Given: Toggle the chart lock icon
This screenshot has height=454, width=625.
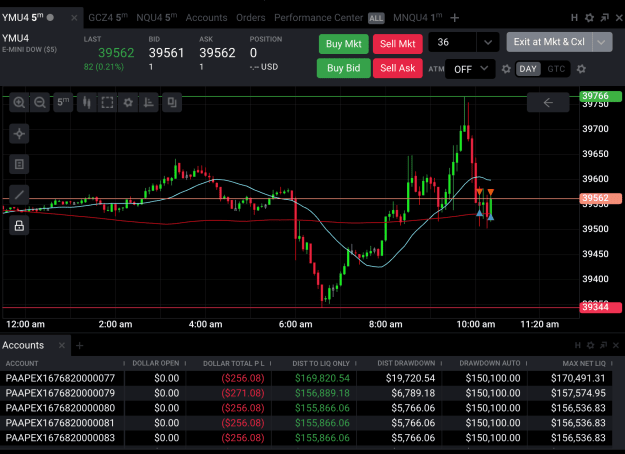Looking at the screenshot, I should coord(19,226).
